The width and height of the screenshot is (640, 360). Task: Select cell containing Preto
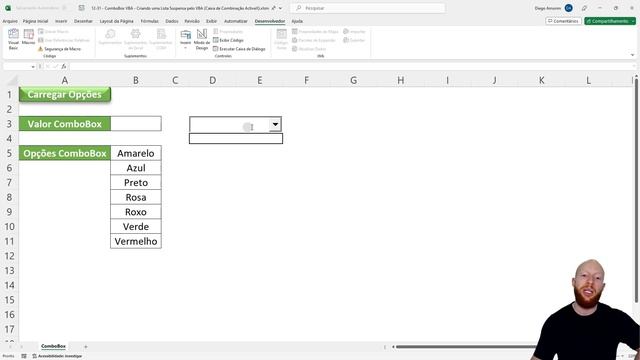pos(136,182)
